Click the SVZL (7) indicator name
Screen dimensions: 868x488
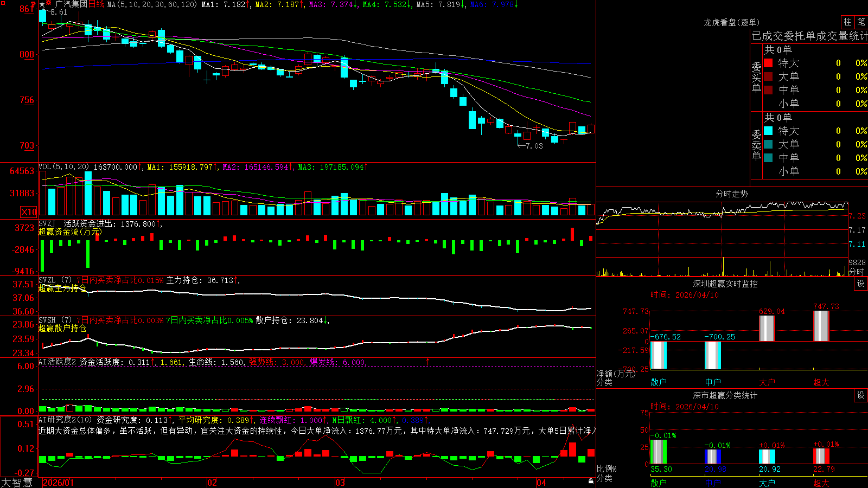pyautogui.click(x=55, y=280)
